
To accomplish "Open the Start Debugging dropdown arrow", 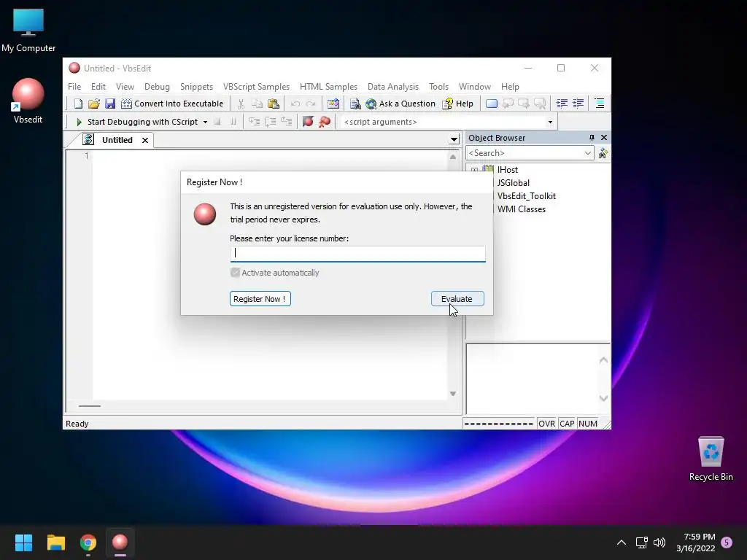I will 205,122.
